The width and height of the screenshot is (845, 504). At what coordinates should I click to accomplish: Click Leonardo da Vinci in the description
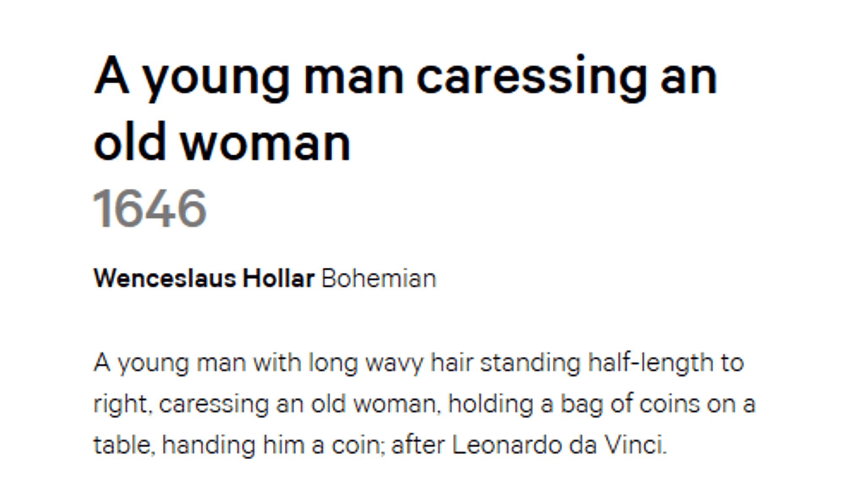pyautogui.click(x=559, y=445)
